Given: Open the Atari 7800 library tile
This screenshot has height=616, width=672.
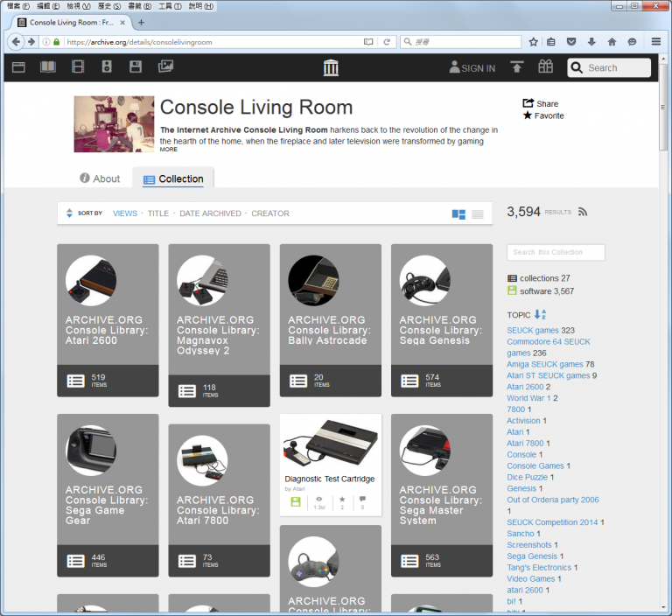Looking at the screenshot, I should click(219, 500).
